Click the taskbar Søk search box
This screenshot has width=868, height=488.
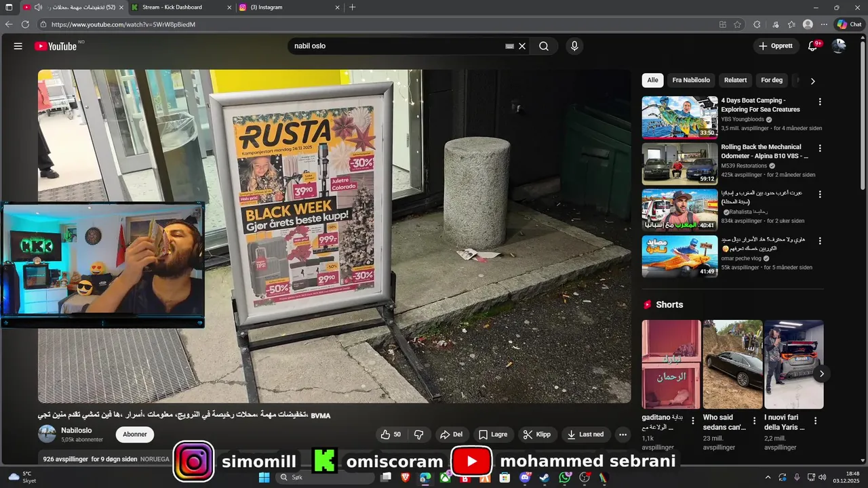(x=324, y=478)
